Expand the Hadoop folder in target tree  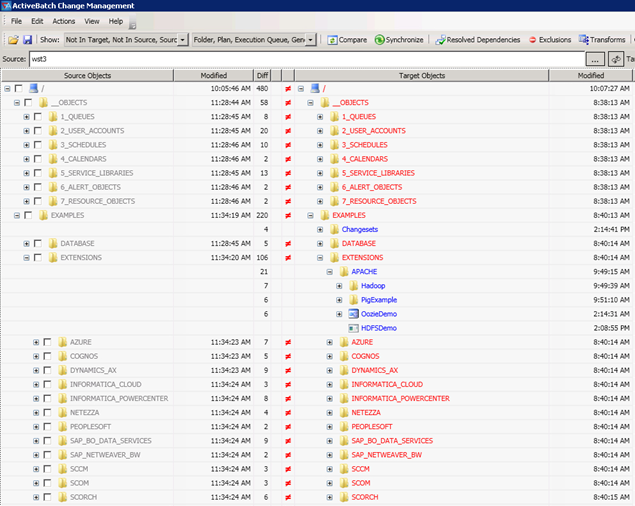coord(339,286)
